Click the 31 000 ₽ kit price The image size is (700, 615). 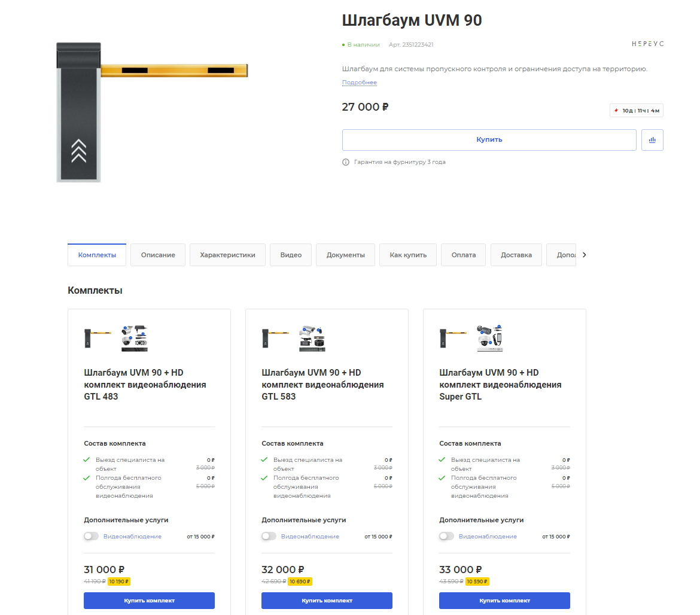[105, 570]
